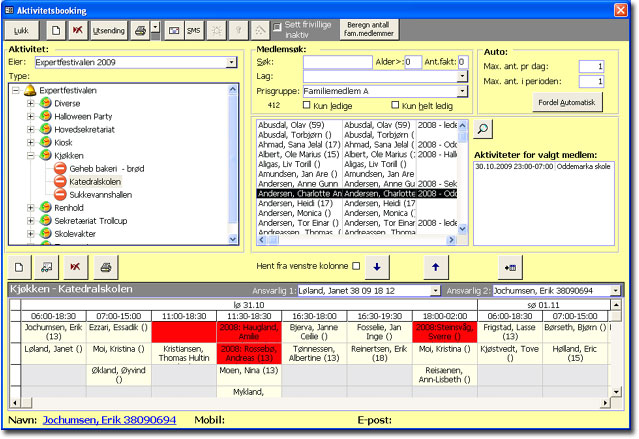Click the lower printer icon

click(106, 267)
